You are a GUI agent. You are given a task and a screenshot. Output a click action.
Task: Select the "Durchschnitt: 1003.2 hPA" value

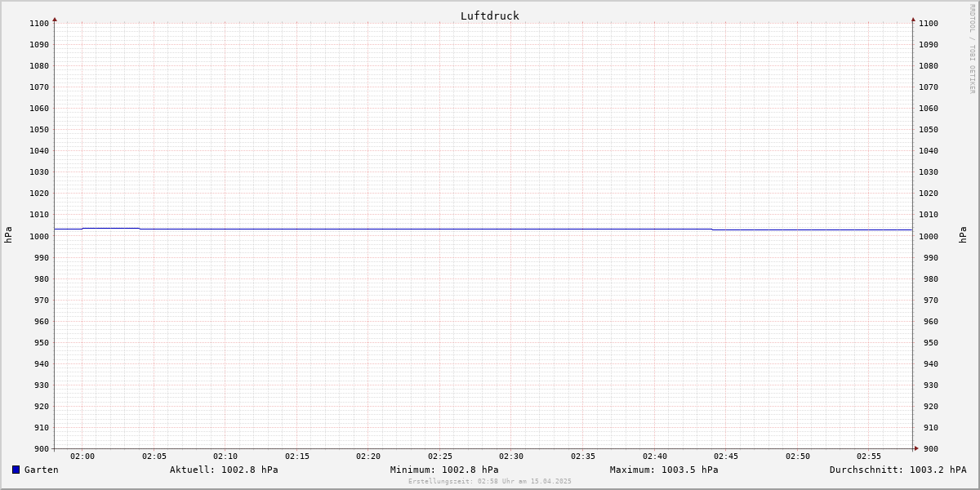tap(898, 470)
